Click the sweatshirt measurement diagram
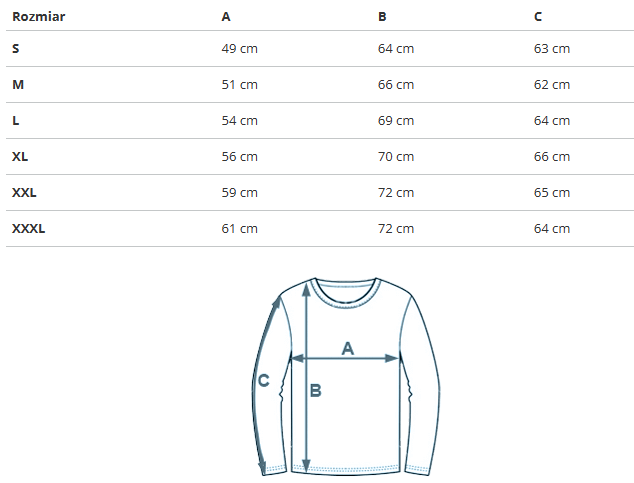This screenshot has width=634, height=483. pyautogui.click(x=345, y=377)
